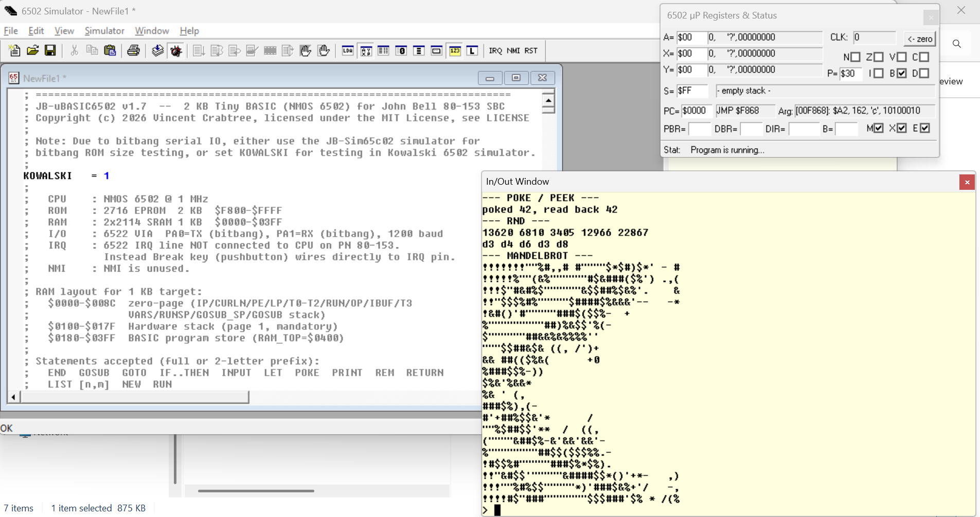Create a new file with toolbar icon

click(14, 50)
